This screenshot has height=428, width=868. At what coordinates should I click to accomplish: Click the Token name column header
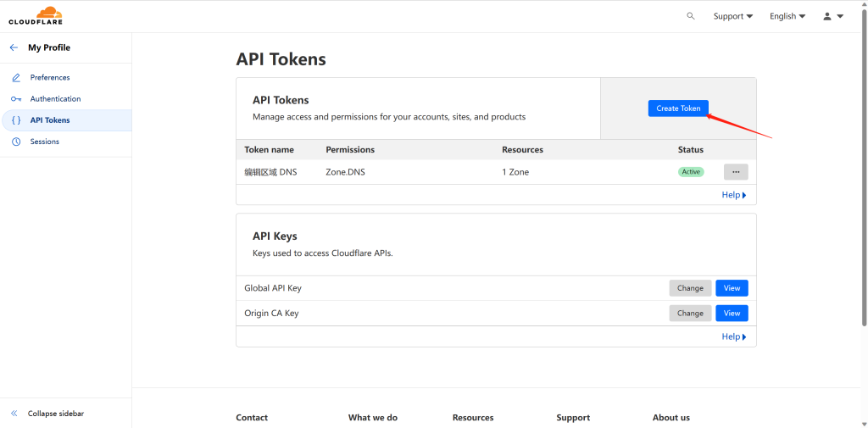tap(269, 150)
